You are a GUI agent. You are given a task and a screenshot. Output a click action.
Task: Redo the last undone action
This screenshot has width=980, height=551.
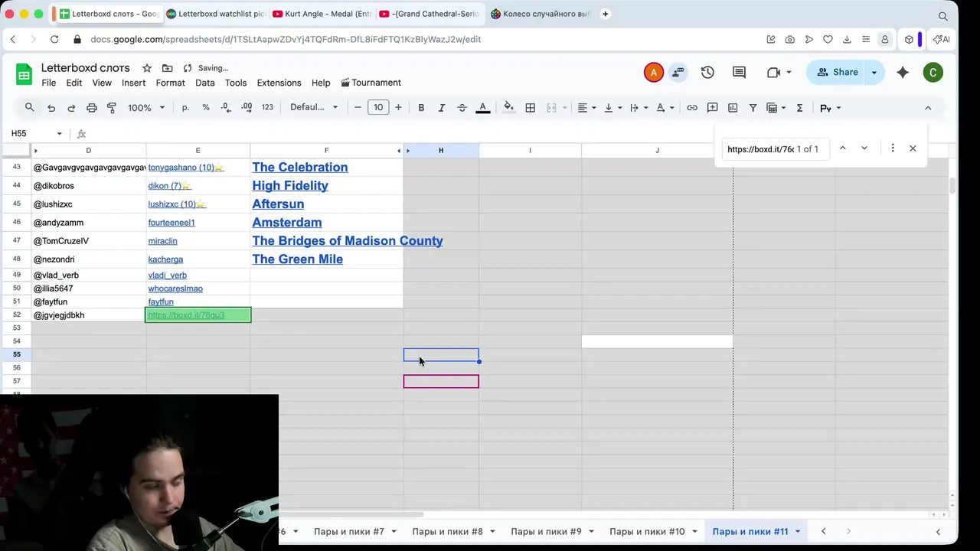(x=71, y=108)
